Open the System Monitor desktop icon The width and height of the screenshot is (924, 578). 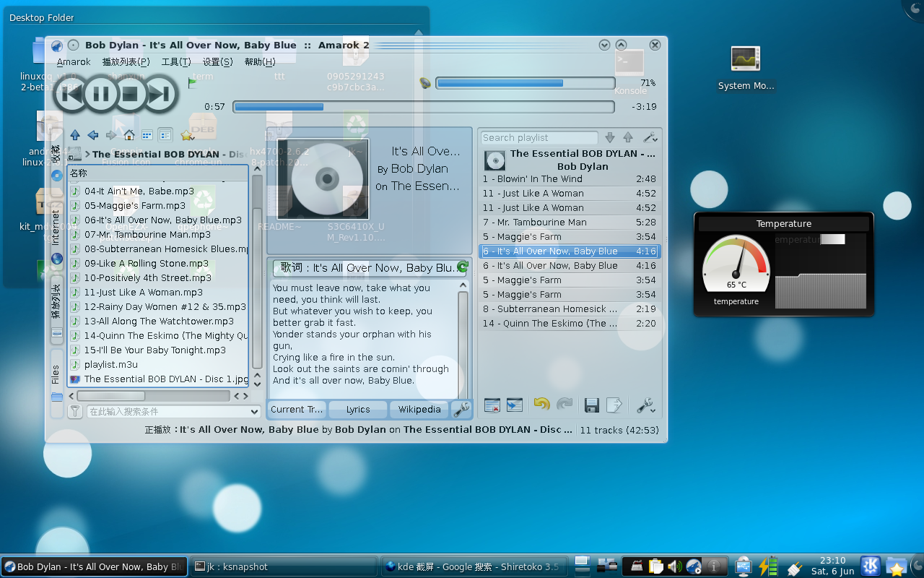tap(746, 69)
